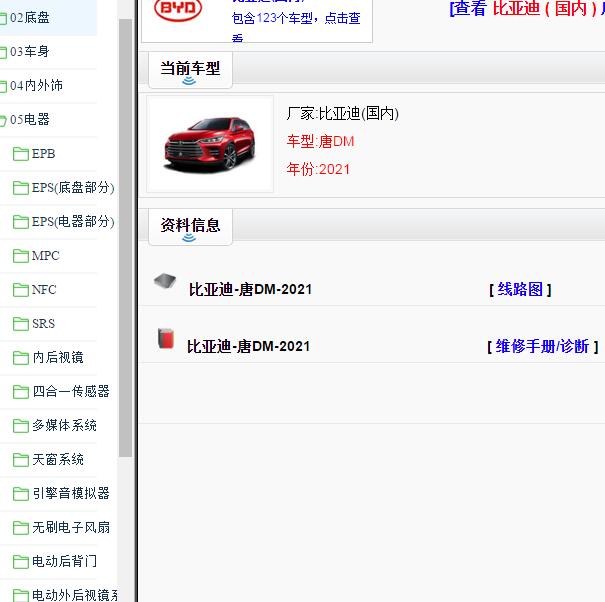Open the 03车身 tree category
The image size is (605, 602).
(x=30, y=52)
